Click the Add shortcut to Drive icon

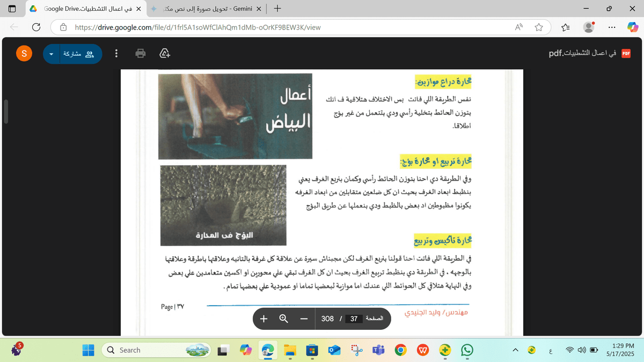pyautogui.click(x=165, y=54)
